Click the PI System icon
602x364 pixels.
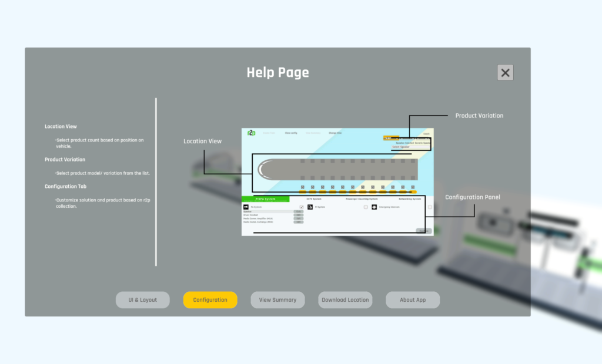coord(309,207)
